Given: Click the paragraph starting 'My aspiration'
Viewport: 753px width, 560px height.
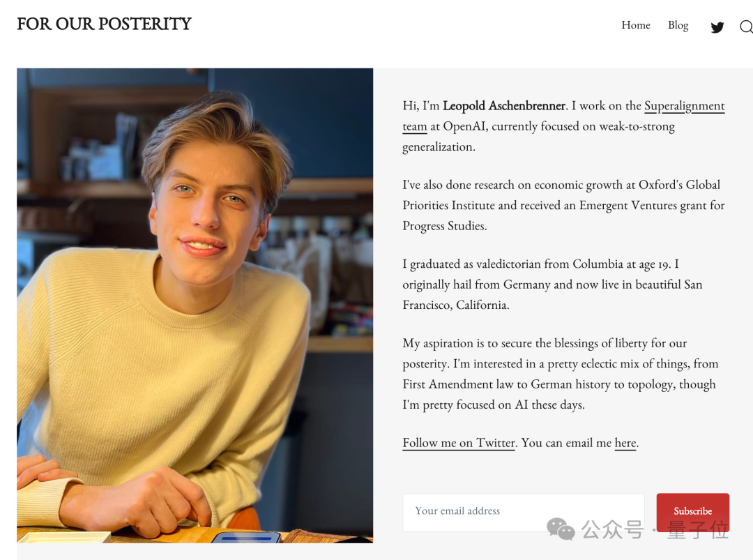Looking at the screenshot, I should tap(560, 374).
